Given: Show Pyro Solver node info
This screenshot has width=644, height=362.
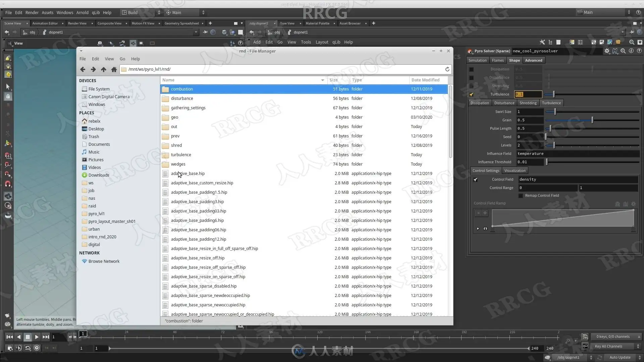Looking at the screenshot, I should pyautogui.click(x=631, y=51).
